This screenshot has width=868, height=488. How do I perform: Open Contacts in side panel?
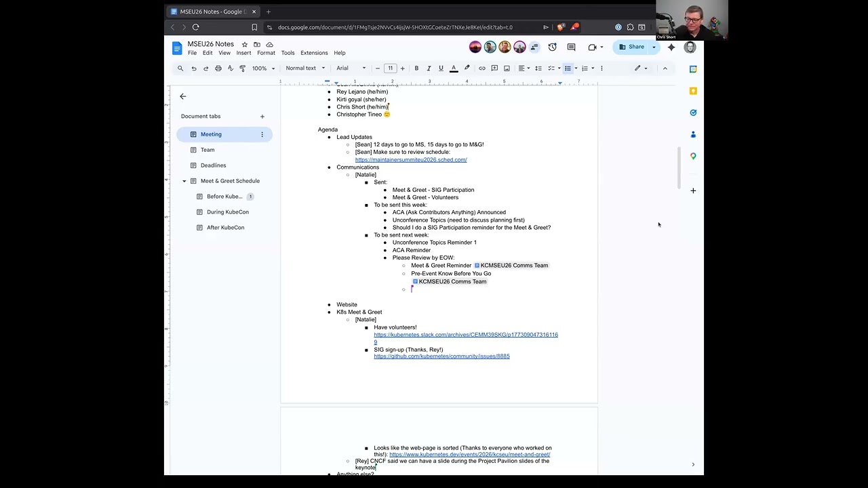pos(693,134)
